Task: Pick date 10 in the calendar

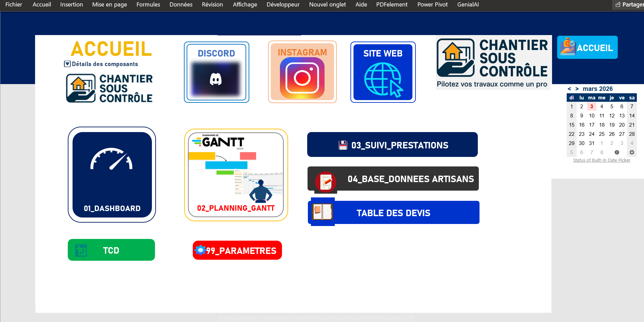Action: pyautogui.click(x=592, y=116)
